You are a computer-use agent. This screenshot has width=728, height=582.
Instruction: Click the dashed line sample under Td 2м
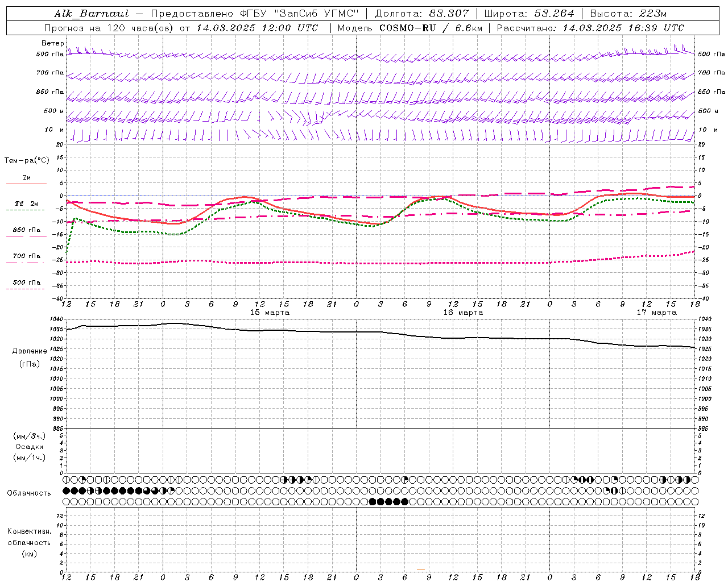[x=26, y=210]
